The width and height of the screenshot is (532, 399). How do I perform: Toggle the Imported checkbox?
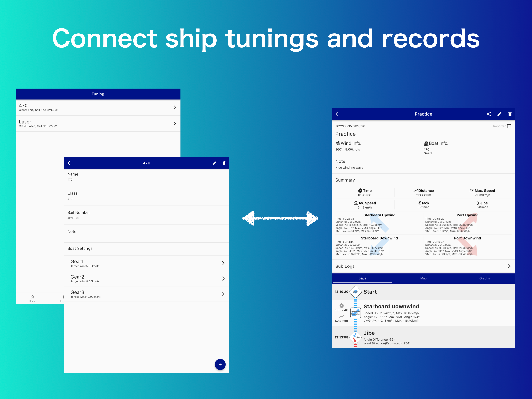pyautogui.click(x=509, y=126)
